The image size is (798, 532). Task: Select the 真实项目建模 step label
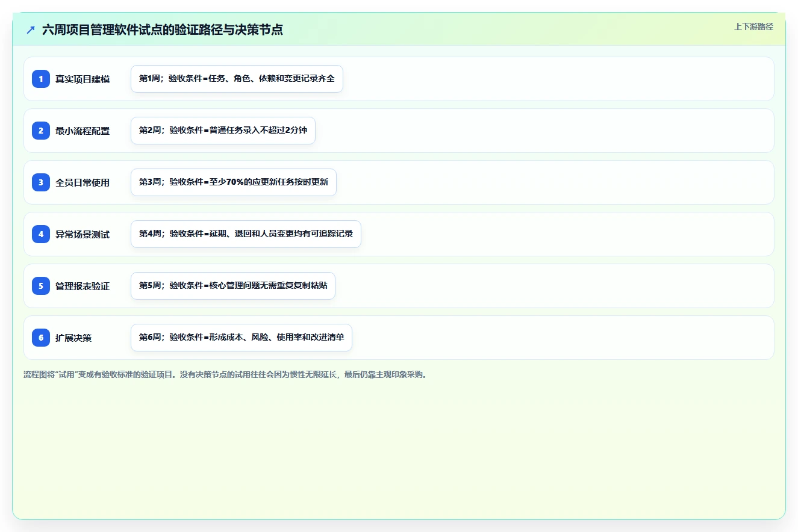[x=83, y=79]
